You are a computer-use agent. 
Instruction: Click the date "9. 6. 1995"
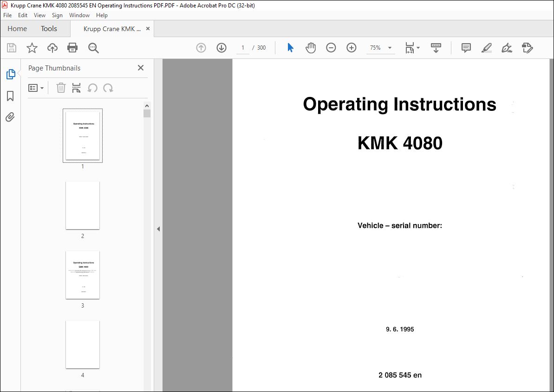400,329
